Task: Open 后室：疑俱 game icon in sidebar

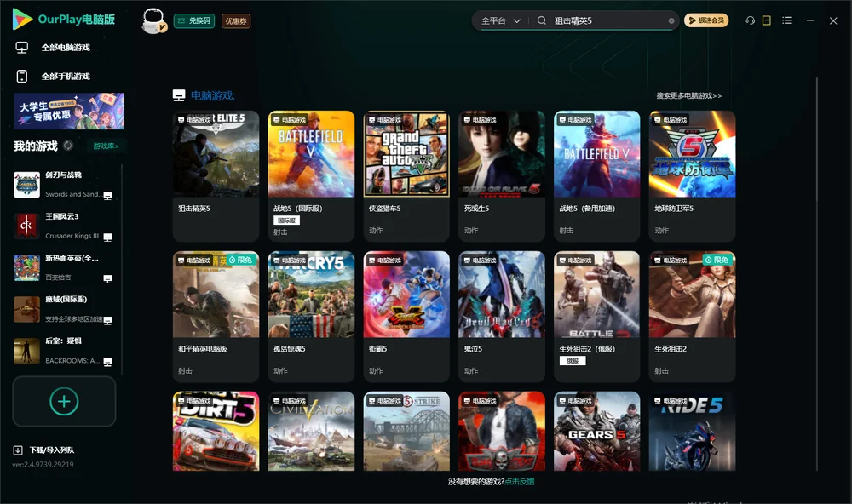Action: 26,351
